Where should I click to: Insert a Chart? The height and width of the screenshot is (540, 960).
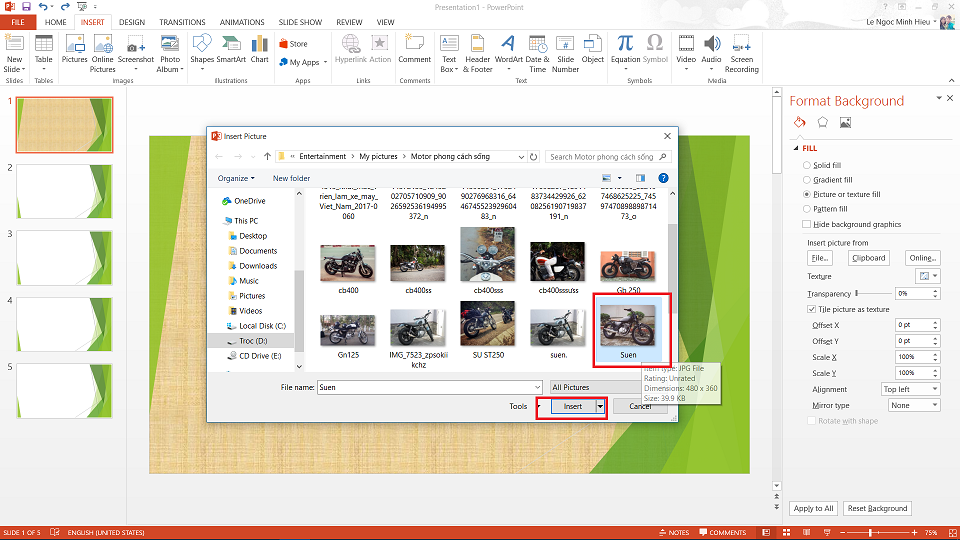tap(260, 49)
